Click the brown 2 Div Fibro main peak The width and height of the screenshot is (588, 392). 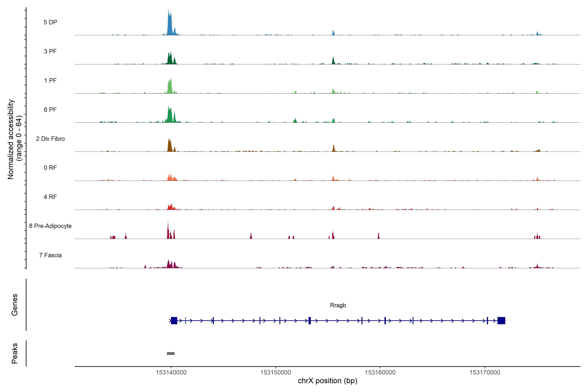pos(170,146)
